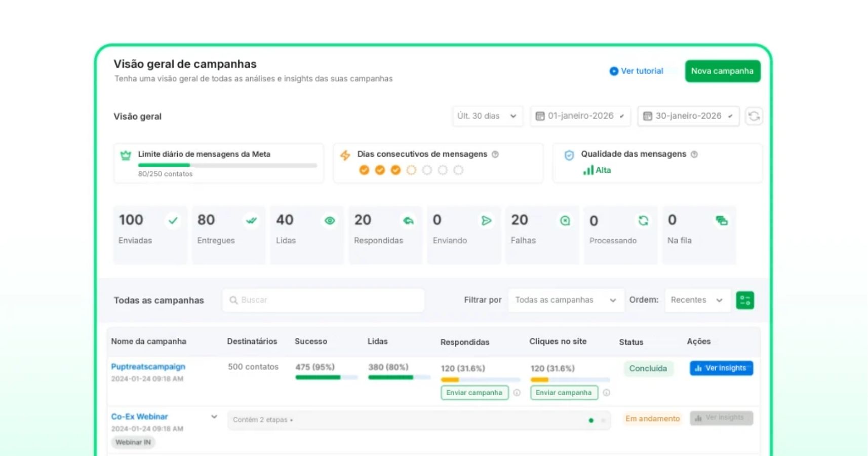Viewport: 868px width, 456px height.
Task: Click the Meta daily limit progress bar
Action: pyautogui.click(x=227, y=165)
